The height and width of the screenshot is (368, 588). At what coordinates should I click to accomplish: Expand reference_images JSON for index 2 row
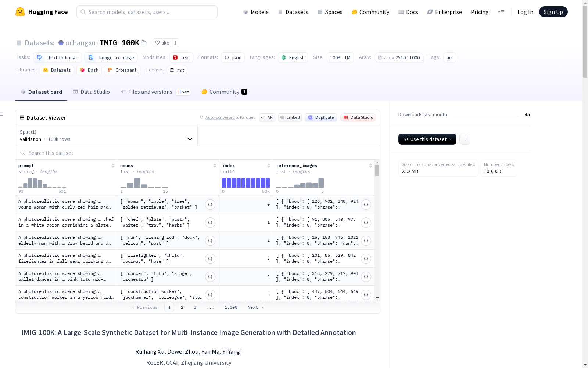tap(366, 241)
